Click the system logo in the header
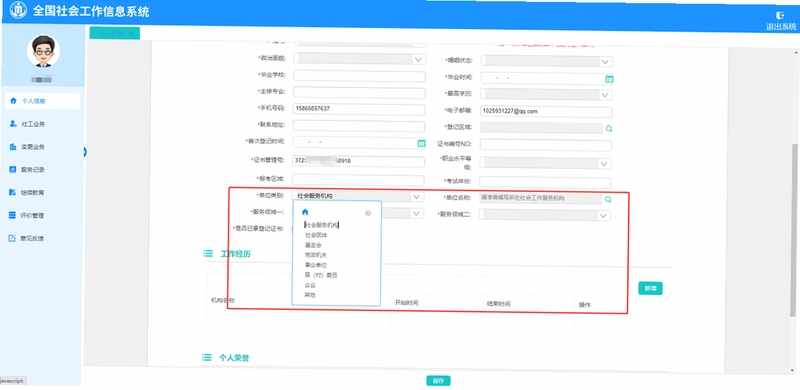800x390 pixels. (x=18, y=10)
